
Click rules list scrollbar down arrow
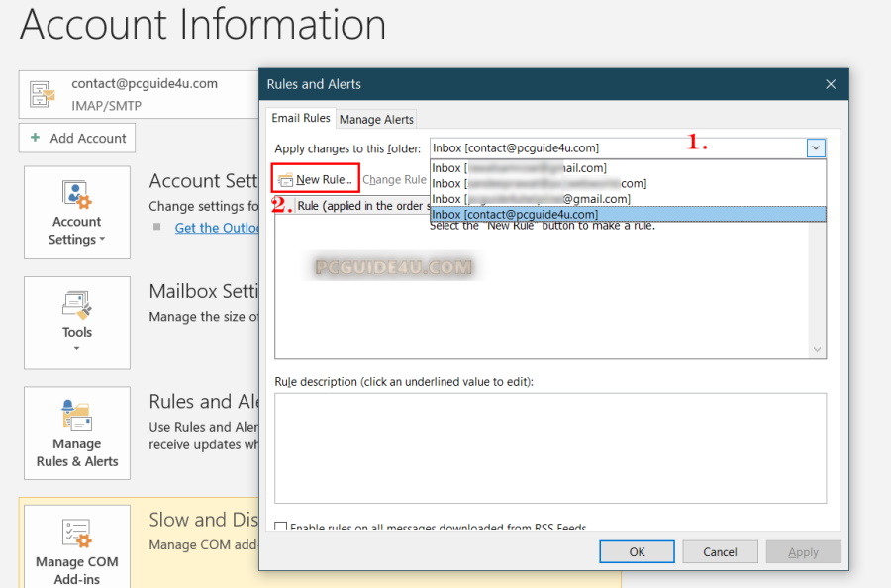coord(818,350)
